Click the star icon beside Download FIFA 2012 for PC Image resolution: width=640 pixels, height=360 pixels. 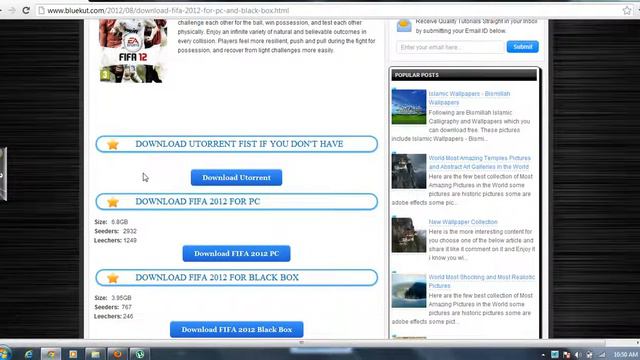point(113,202)
